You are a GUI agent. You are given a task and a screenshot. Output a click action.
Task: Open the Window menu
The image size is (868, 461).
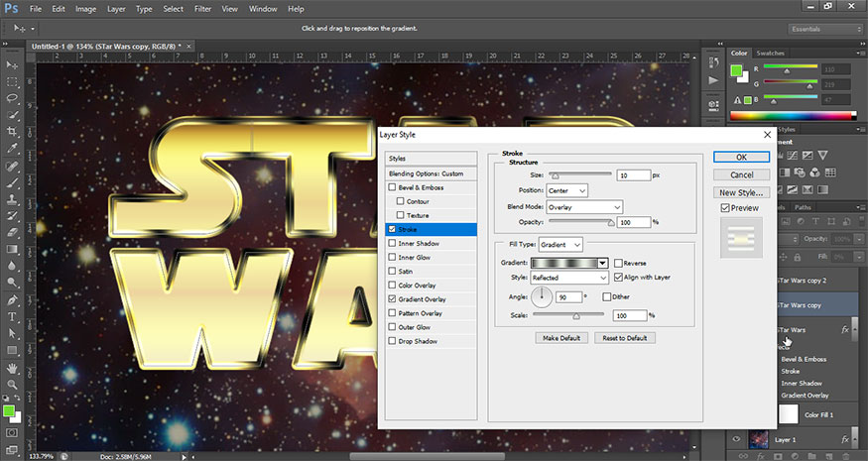(263, 9)
